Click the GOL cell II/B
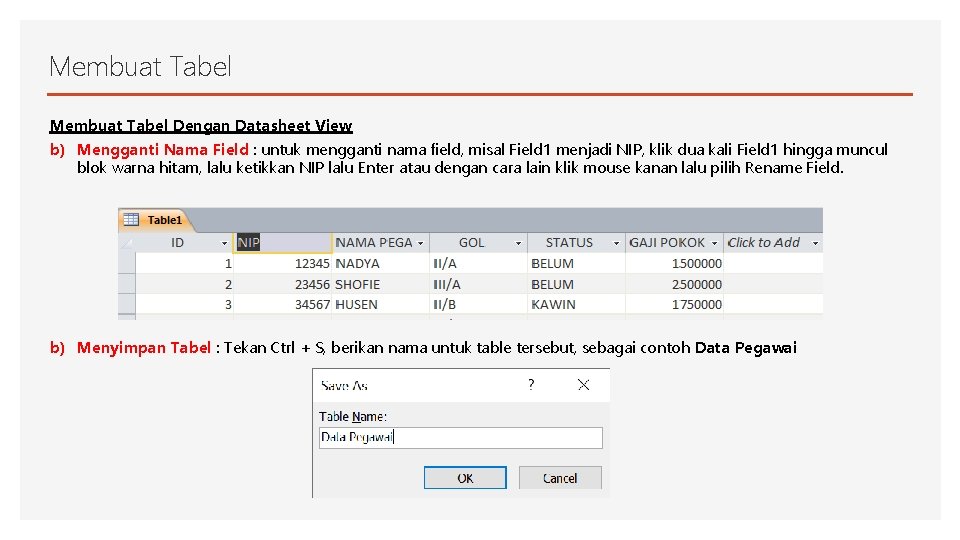The height and width of the screenshot is (540, 960). tap(479, 304)
